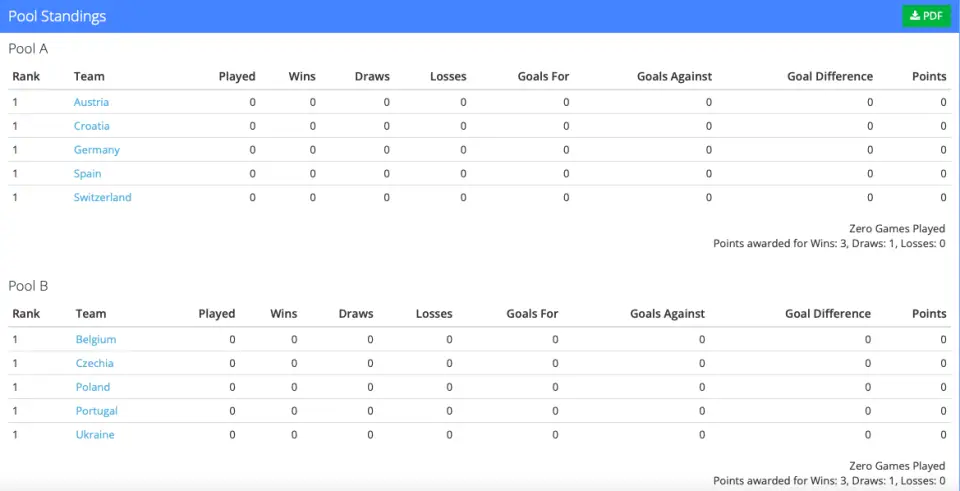The width and height of the screenshot is (960, 491).
Task: Click the Switzerland team link
Action: tap(102, 198)
